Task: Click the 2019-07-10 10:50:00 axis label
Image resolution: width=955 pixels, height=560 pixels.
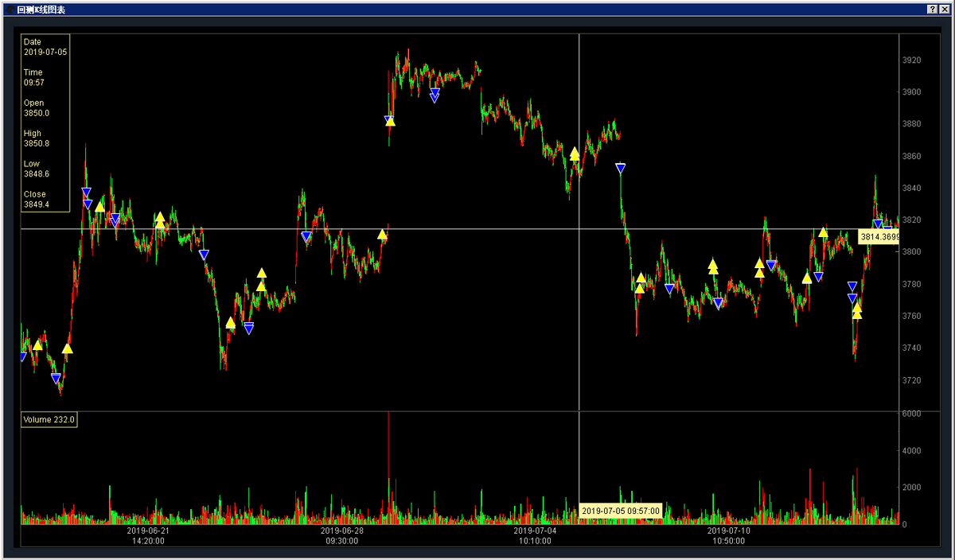Action: tap(729, 535)
